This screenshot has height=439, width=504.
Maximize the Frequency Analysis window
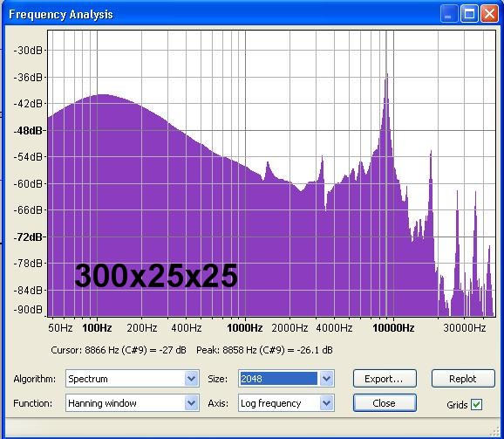tap(469, 14)
